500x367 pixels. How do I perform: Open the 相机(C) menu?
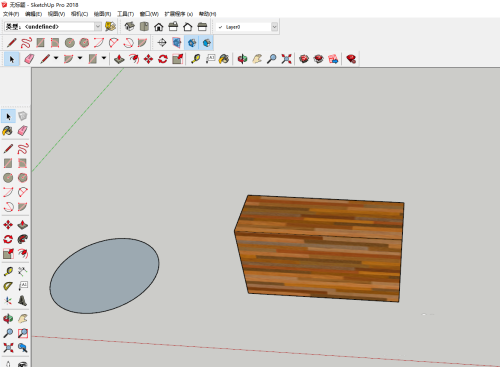tap(79, 14)
